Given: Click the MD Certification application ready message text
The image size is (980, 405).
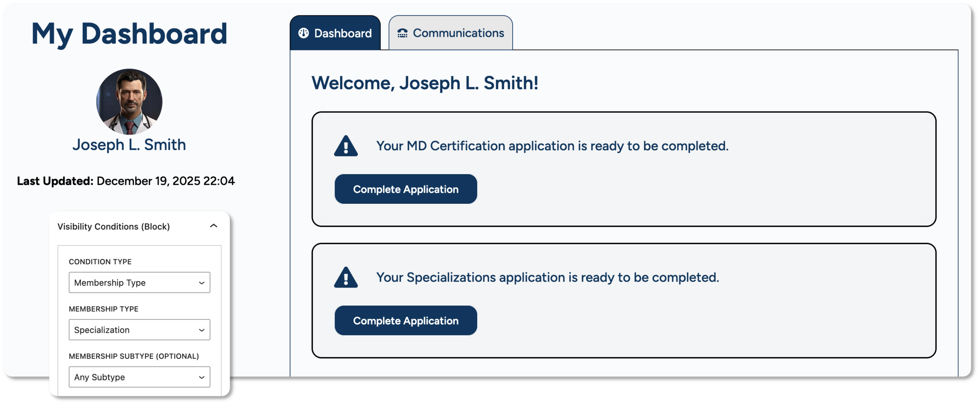Looking at the screenshot, I should [x=552, y=146].
